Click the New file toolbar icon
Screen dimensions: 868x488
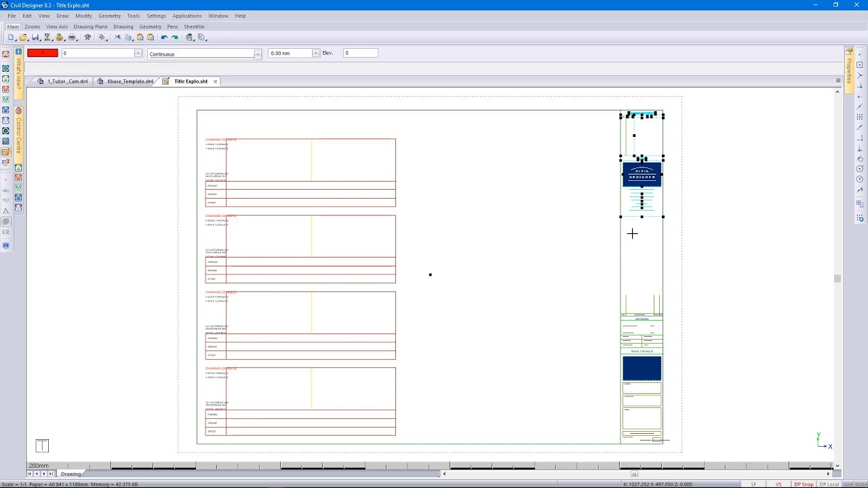[11, 37]
